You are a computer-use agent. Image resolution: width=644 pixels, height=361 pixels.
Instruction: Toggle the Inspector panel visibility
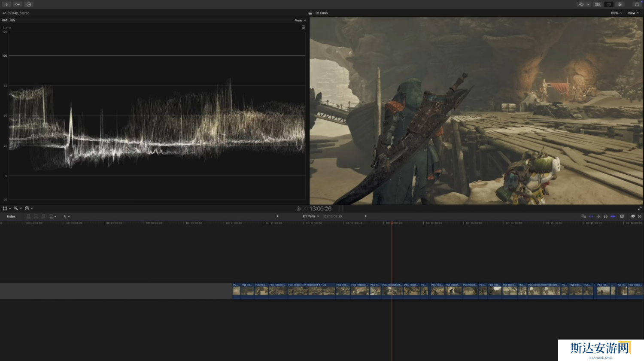(620, 4)
